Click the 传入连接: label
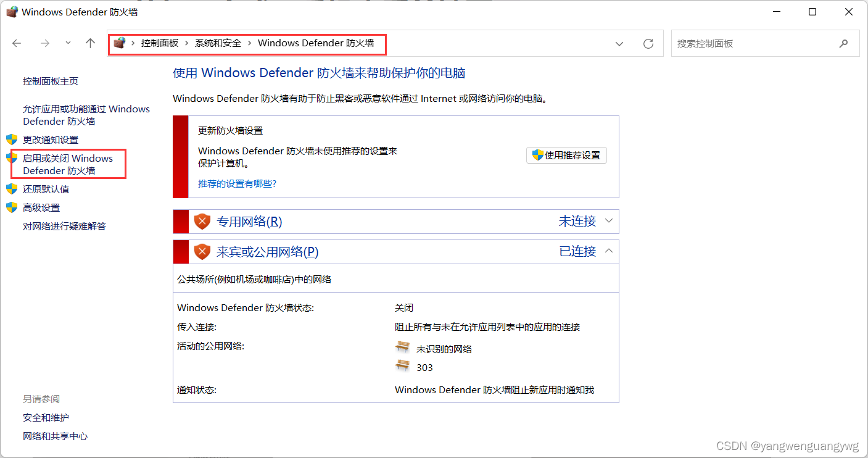Viewport: 868px width, 458px height. [197, 327]
